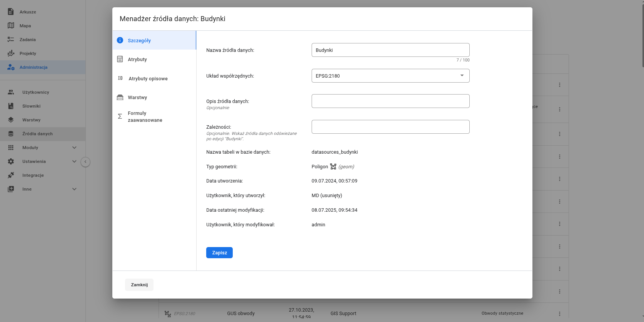
Task: Open the Układ współrzędnych EPSG:2180 dropdown
Action: [390, 76]
